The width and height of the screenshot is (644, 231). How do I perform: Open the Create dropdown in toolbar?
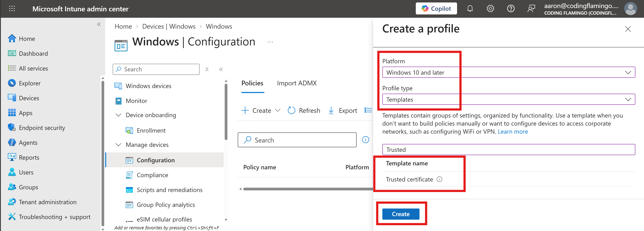[x=261, y=111]
